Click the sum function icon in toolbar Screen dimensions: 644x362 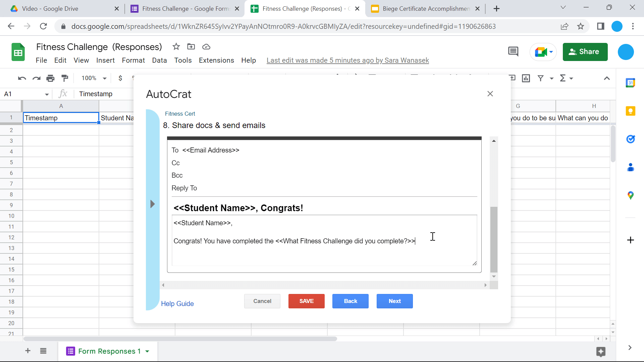562,78
